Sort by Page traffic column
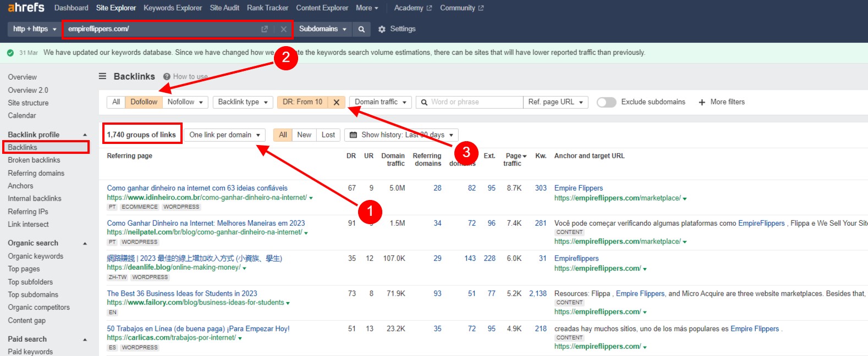 [515, 160]
